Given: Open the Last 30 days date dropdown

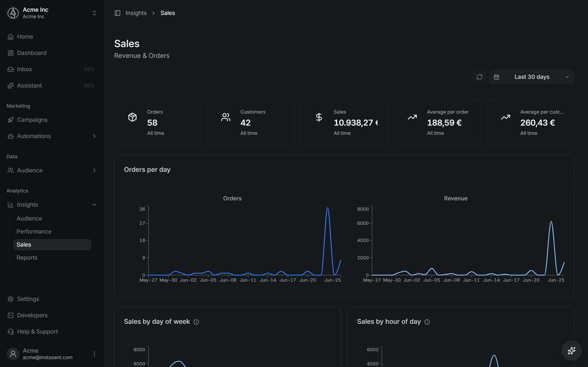Looking at the screenshot, I should 531,77.
